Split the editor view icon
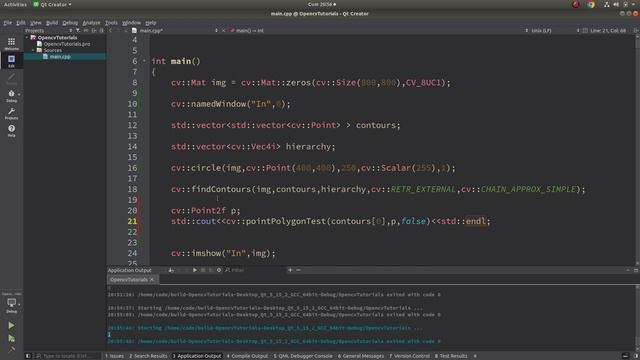 636,31
